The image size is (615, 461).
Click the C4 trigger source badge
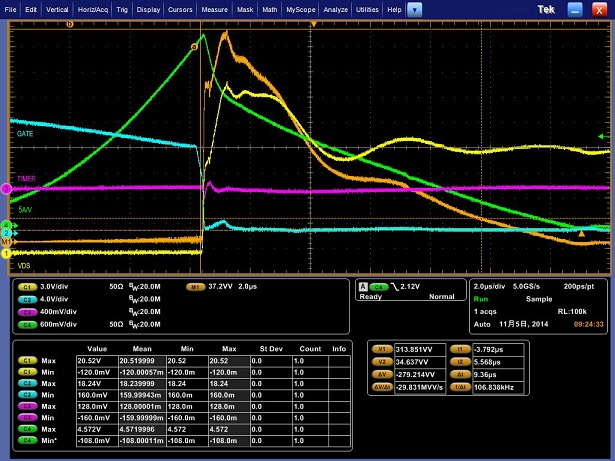(378, 287)
